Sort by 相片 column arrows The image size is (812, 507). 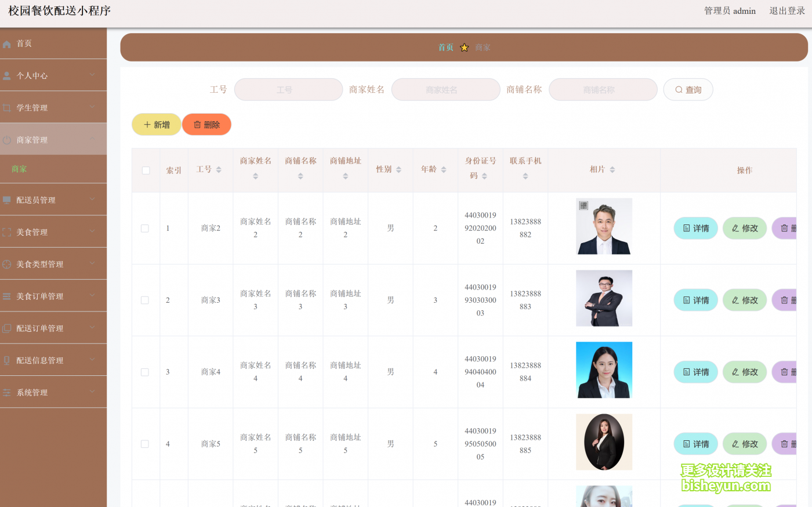point(612,169)
